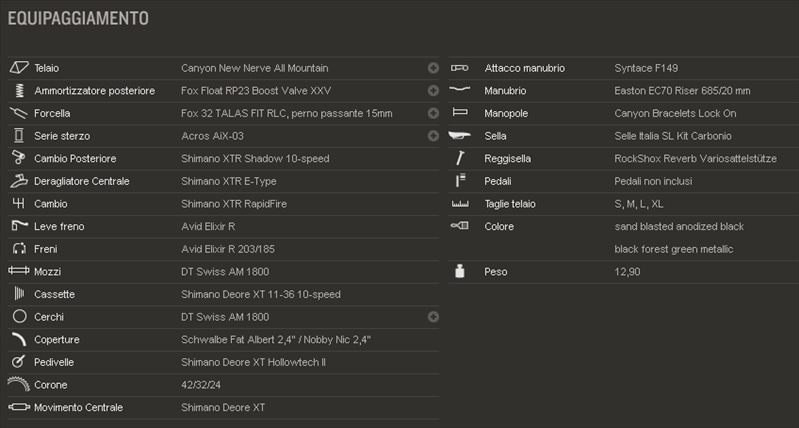
Task: Expand the Fox 32 TALAS fork details
Action: [x=433, y=113]
